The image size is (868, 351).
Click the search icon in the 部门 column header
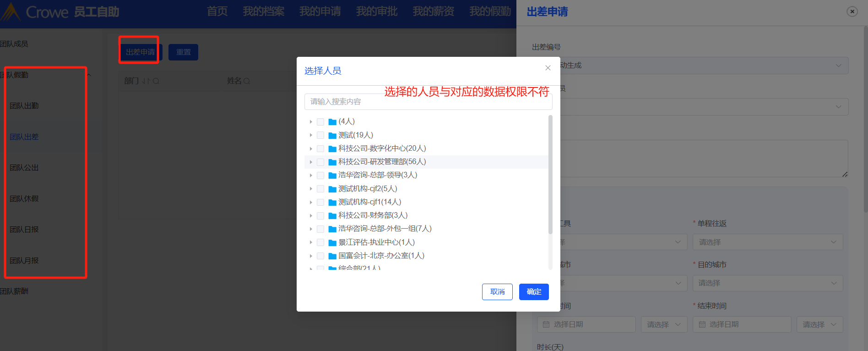156,81
